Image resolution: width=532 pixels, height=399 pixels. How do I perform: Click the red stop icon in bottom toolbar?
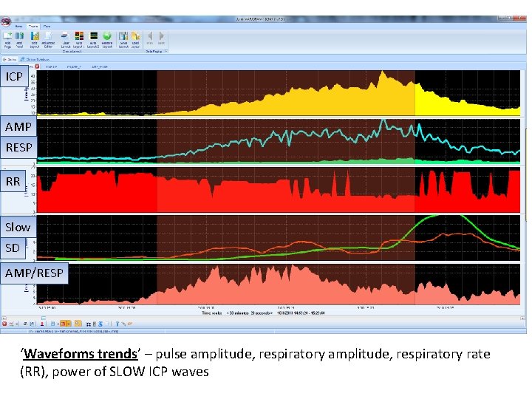4,324
